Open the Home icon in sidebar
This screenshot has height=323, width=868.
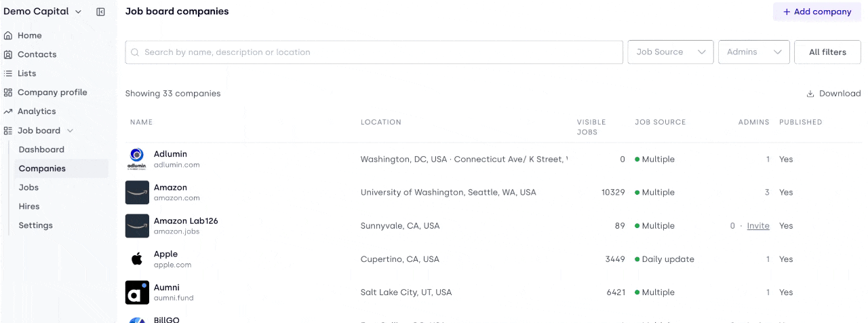pos(8,35)
